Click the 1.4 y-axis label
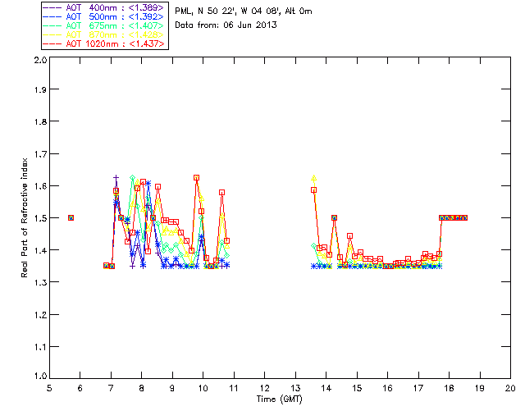 click(40, 250)
